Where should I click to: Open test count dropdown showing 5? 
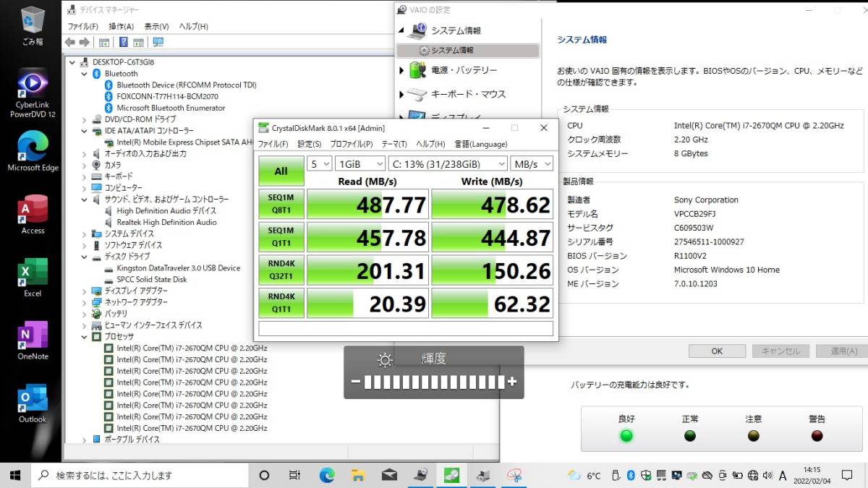[319, 163]
